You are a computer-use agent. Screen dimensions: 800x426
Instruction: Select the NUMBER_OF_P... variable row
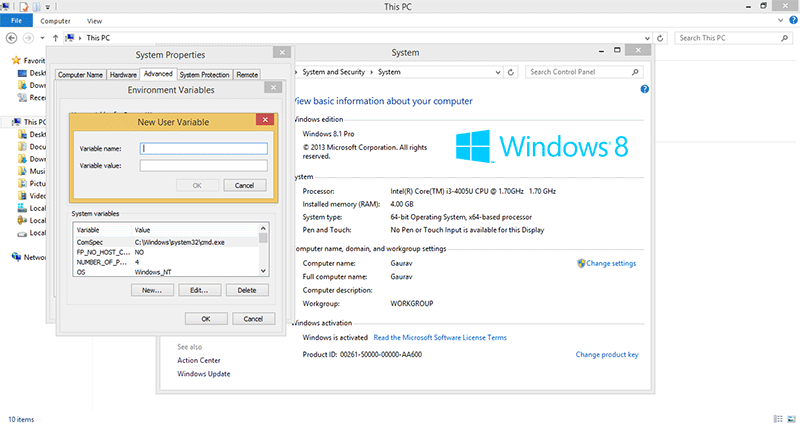pos(167,262)
